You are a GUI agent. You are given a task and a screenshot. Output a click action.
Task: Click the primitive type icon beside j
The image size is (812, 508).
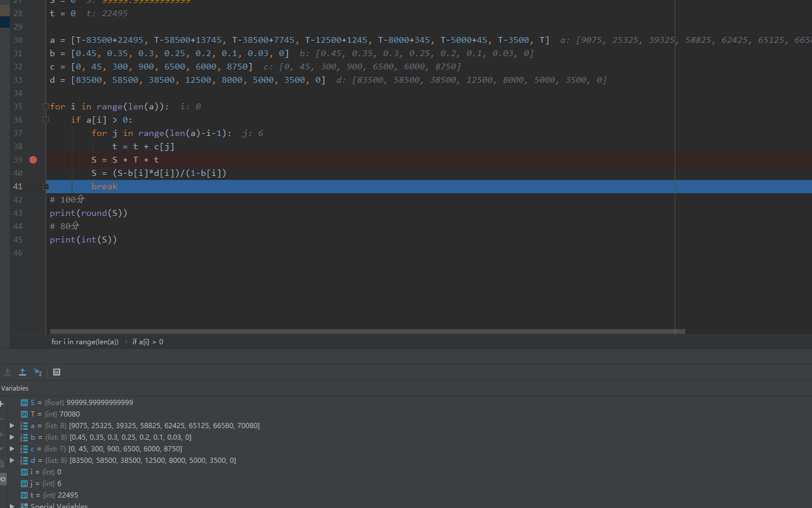24,483
